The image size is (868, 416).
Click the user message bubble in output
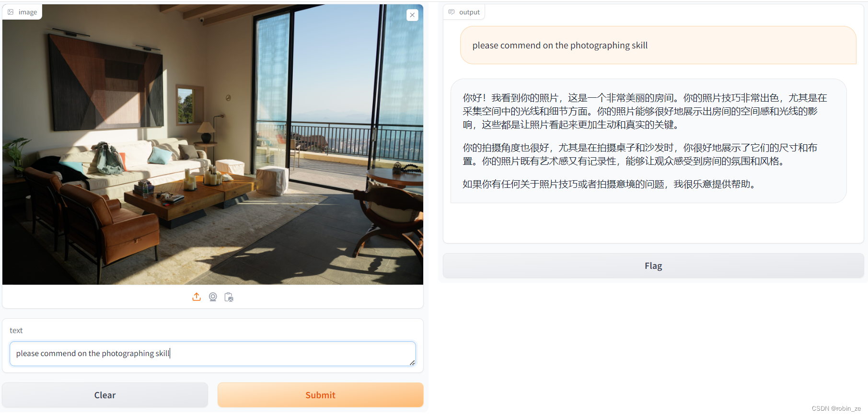coord(658,45)
